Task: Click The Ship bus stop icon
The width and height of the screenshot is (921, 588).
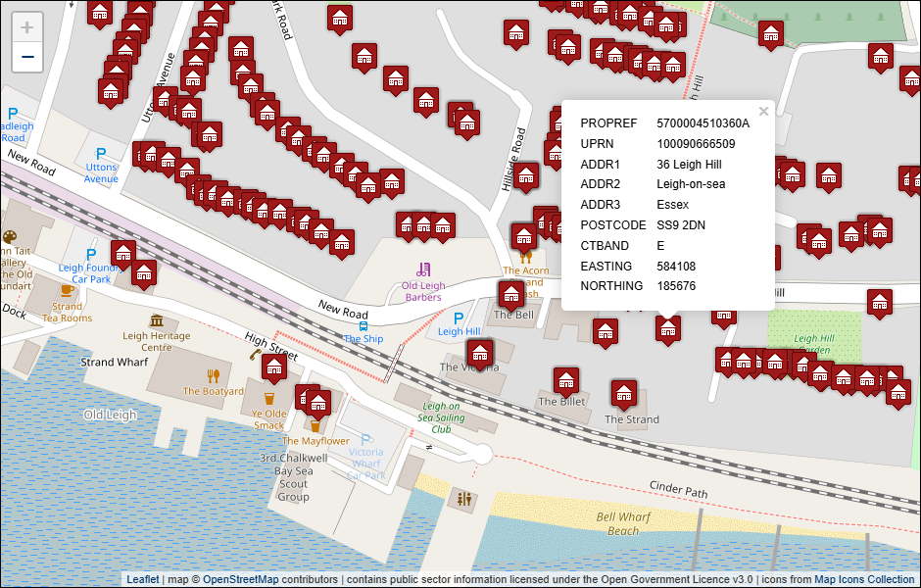Action: click(x=364, y=326)
